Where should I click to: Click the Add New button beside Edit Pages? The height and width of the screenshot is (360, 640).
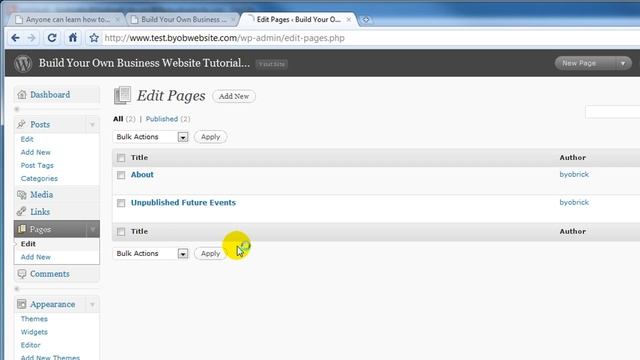point(234,96)
